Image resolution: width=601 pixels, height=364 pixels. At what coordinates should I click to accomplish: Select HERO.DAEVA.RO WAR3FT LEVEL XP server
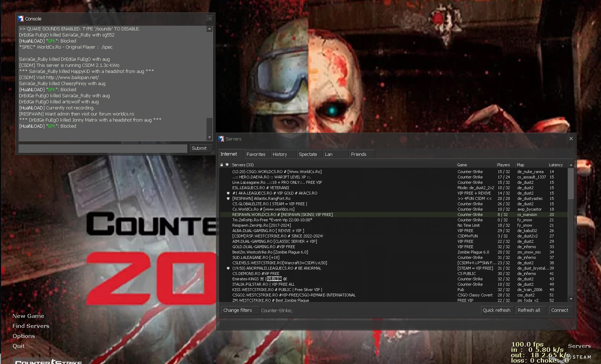(393, 177)
